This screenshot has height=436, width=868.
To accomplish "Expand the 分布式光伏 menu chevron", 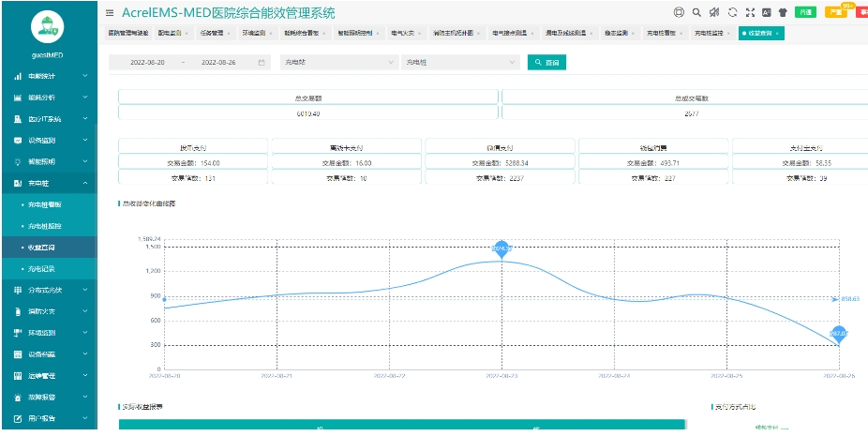I will (85, 291).
